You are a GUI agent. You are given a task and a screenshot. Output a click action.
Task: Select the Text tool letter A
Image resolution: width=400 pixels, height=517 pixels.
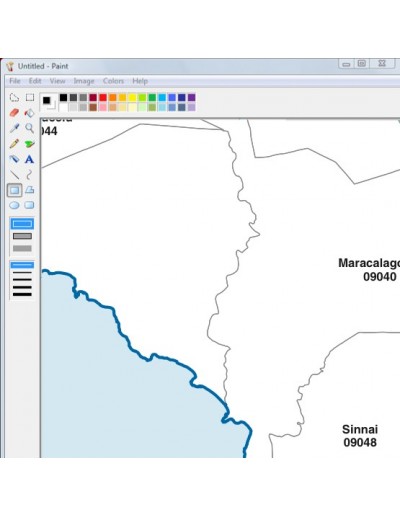(x=30, y=159)
